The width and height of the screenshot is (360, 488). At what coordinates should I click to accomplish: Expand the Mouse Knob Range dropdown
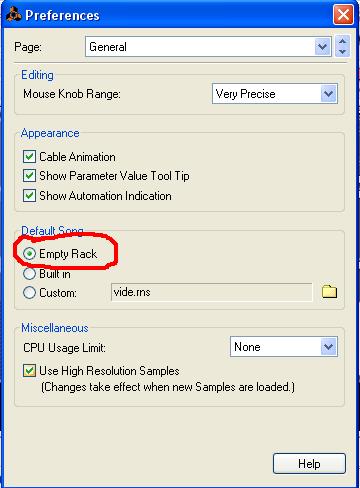click(x=275, y=94)
